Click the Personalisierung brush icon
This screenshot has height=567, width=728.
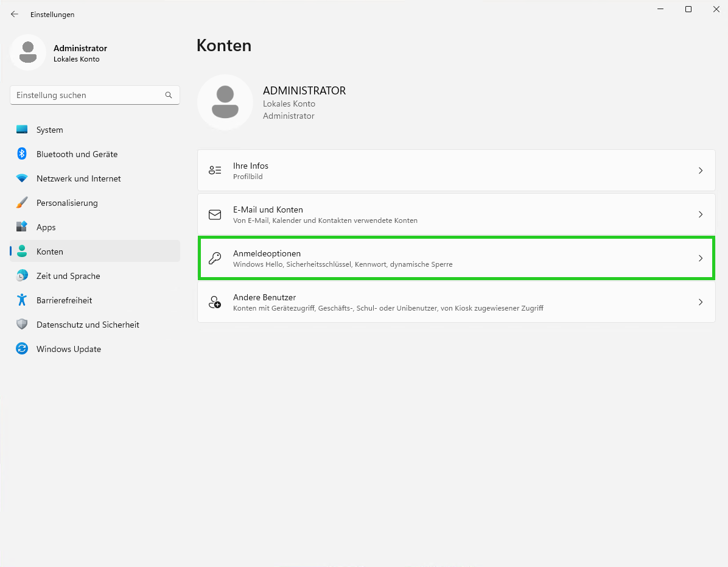[x=22, y=203]
